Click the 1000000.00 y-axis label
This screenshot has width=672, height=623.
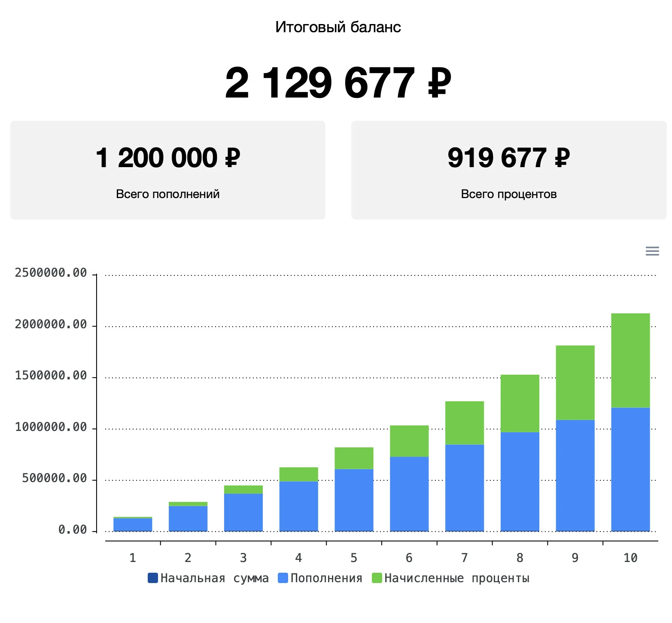[51, 427]
